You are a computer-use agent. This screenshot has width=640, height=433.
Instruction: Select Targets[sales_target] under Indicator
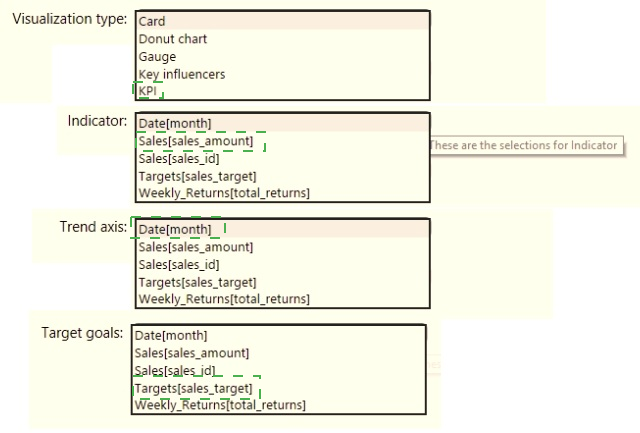point(190,176)
